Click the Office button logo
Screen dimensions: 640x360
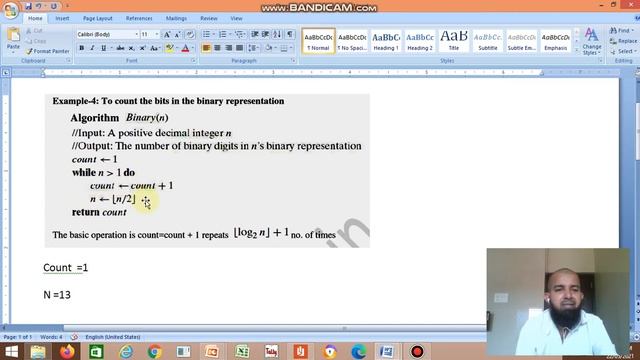(10, 11)
